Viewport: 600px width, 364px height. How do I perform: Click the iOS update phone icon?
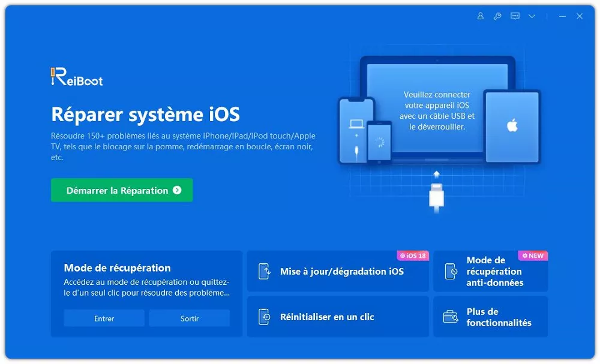pos(264,271)
